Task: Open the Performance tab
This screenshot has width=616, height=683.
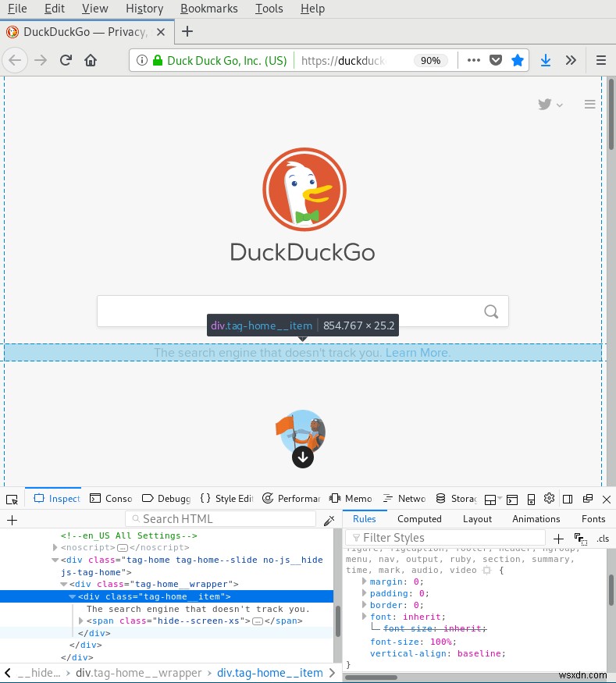Action: pos(291,499)
